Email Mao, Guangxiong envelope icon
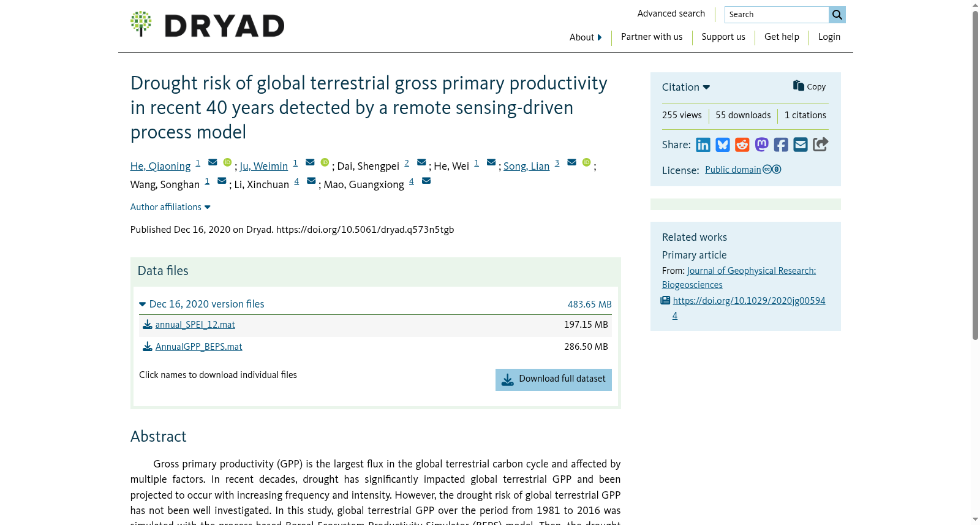 coord(426,181)
